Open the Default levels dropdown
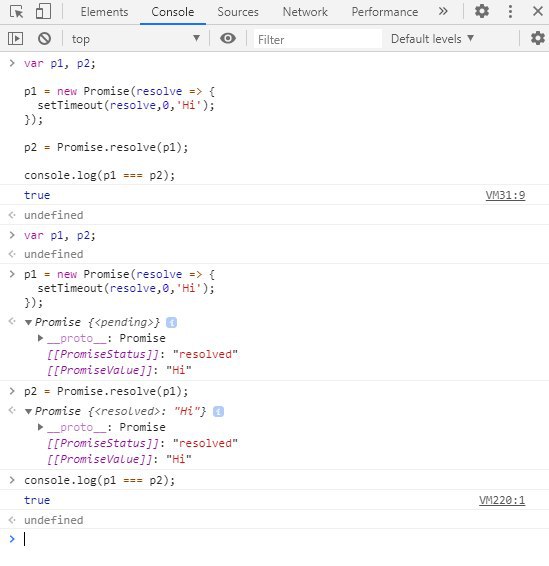Image resolution: width=549 pixels, height=566 pixels. pyautogui.click(x=432, y=39)
